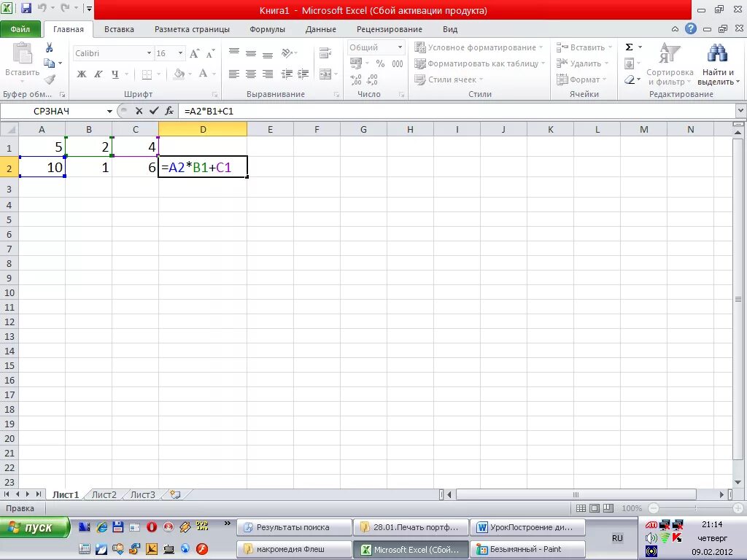This screenshot has height=560, width=747.
Task: Switch to the Вставка tab
Action: click(x=119, y=29)
